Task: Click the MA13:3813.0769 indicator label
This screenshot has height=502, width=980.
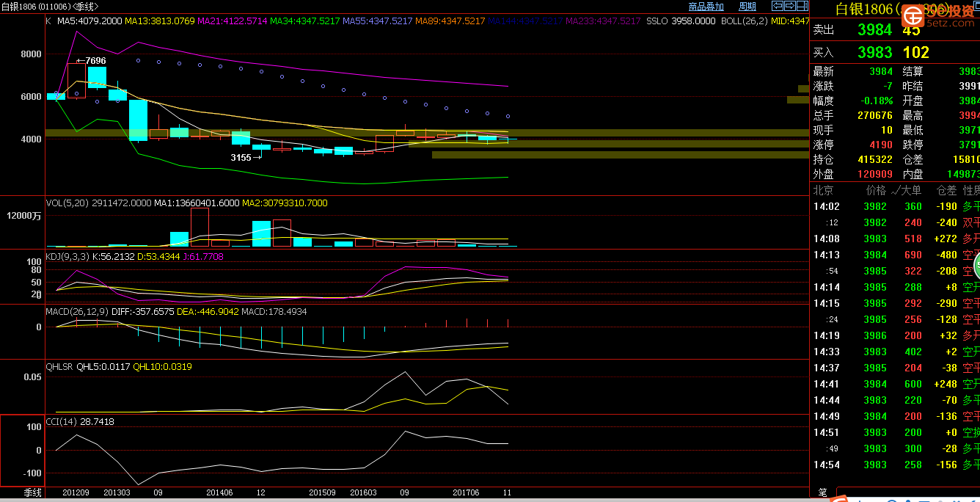Action: [x=160, y=21]
